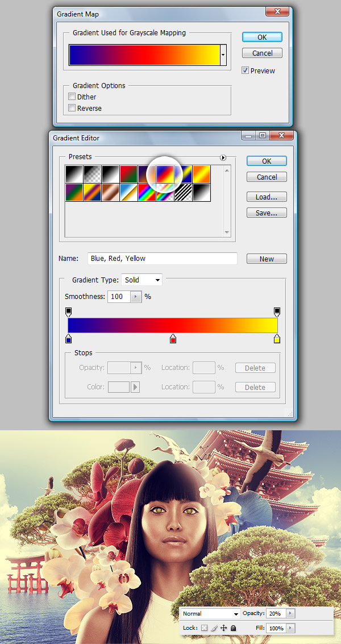The image size is (341, 644).
Task: Choose the Blue, Red, Yellow preset thumbnail
Action: tap(165, 174)
